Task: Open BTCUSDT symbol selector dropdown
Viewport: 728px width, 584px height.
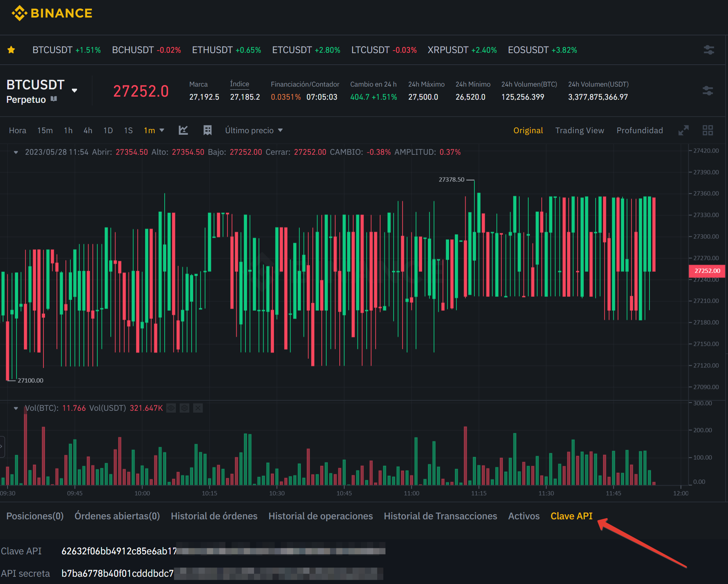Action: coord(75,90)
